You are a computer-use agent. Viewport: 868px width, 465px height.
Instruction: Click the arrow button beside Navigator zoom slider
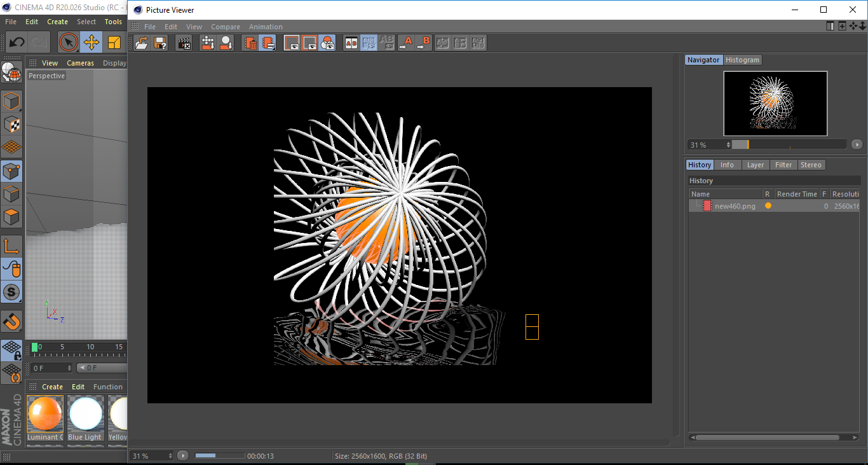857,145
